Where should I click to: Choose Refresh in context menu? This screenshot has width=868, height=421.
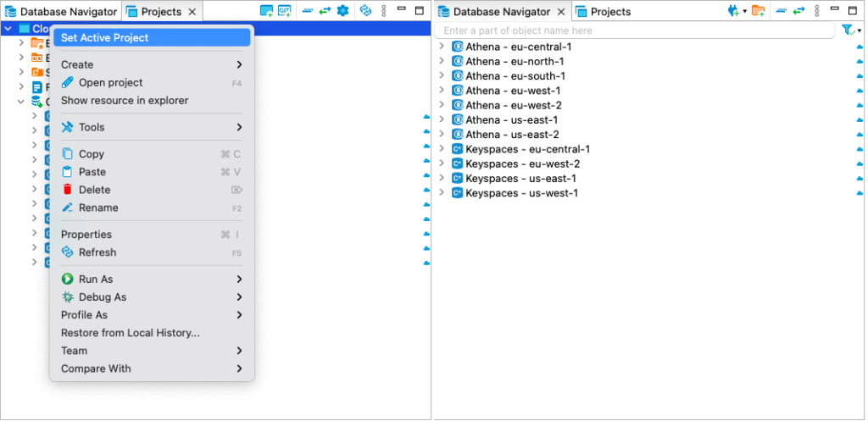pos(152,252)
